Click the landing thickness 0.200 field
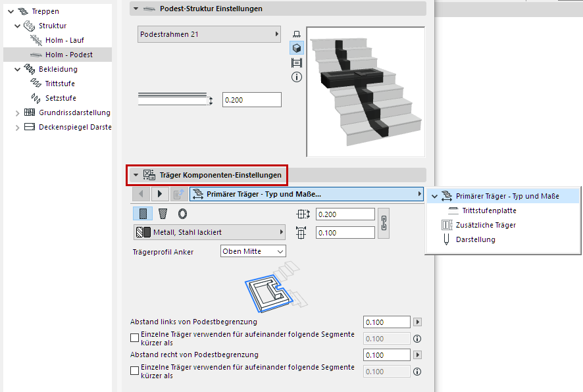The width and height of the screenshot is (583, 392). pyautogui.click(x=252, y=99)
